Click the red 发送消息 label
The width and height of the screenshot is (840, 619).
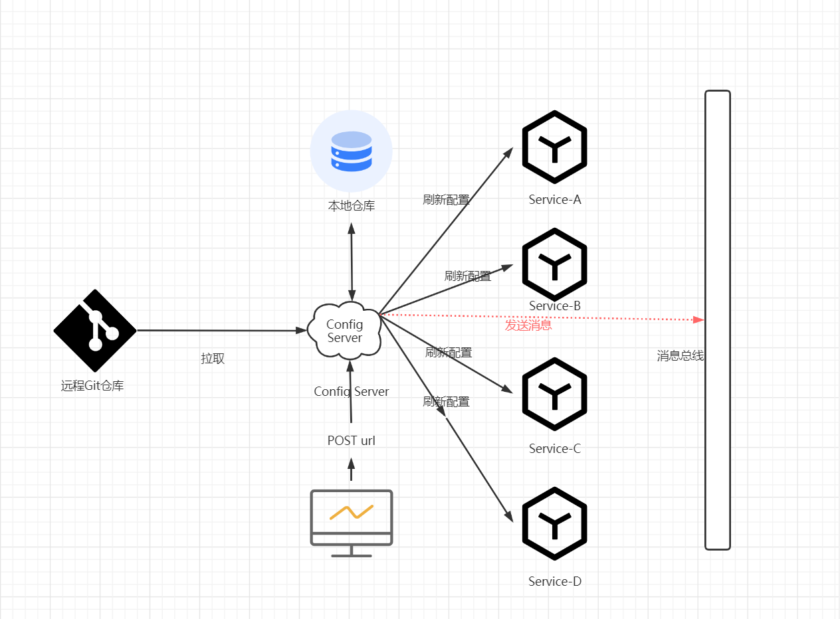click(x=528, y=325)
